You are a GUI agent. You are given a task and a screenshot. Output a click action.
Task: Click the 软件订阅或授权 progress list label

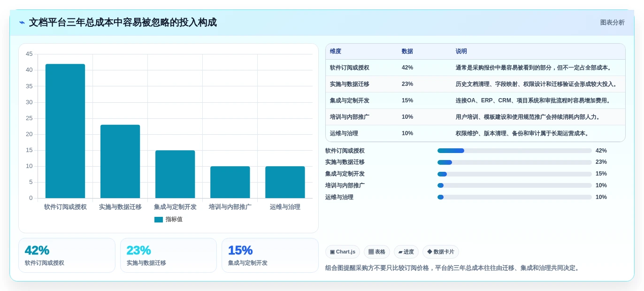(x=345, y=151)
